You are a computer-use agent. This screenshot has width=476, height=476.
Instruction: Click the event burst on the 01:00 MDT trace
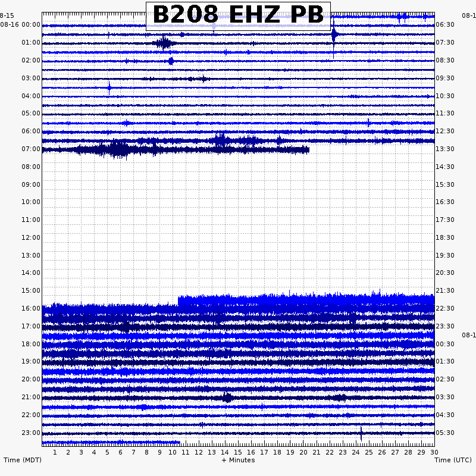click(x=164, y=43)
